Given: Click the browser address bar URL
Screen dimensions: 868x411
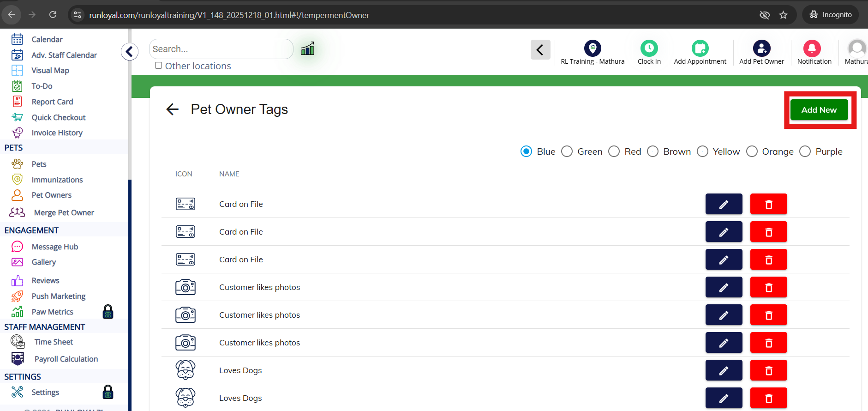Looking at the screenshot, I should [229, 15].
